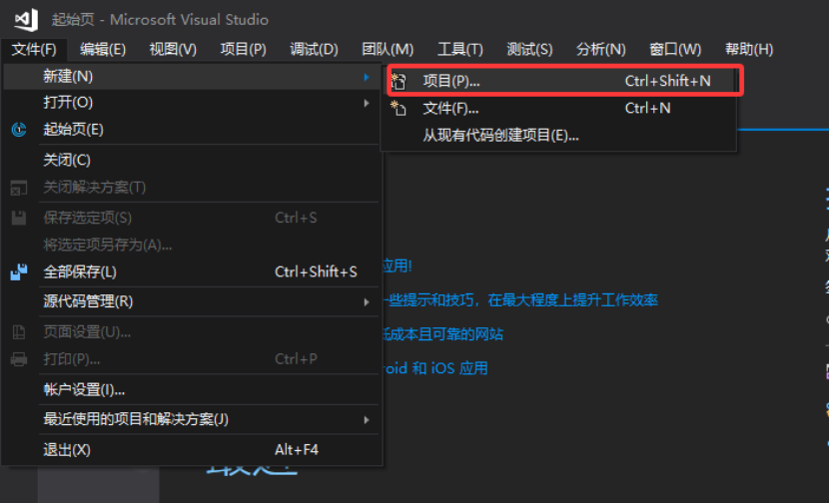Click the start page icon beside 起始页(E)
Viewport: 829px width, 504px height.
(19, 130)
